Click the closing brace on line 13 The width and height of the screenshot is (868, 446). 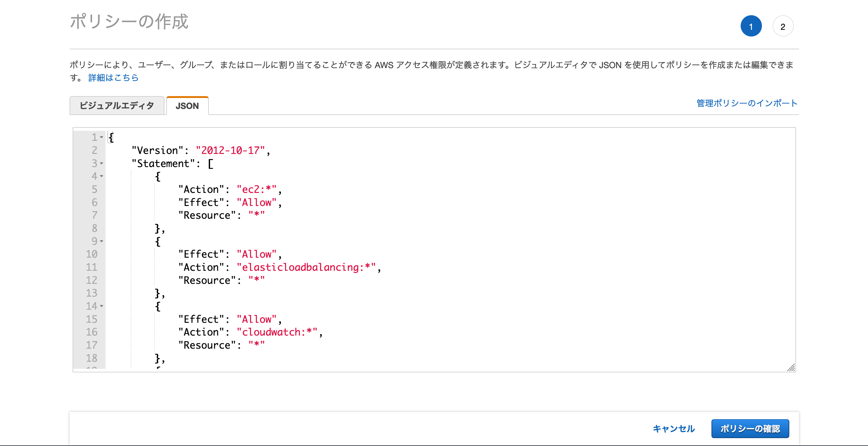tap(157, 293)
